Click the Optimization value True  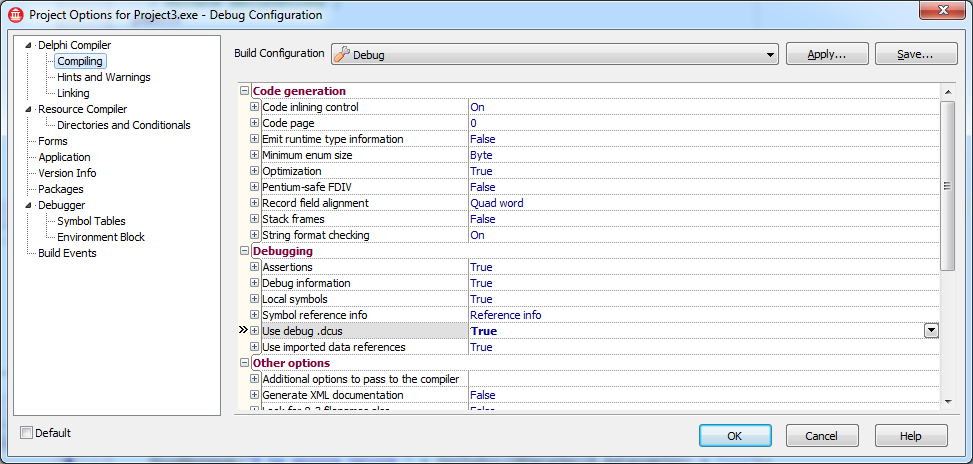[x=481, y=171]
